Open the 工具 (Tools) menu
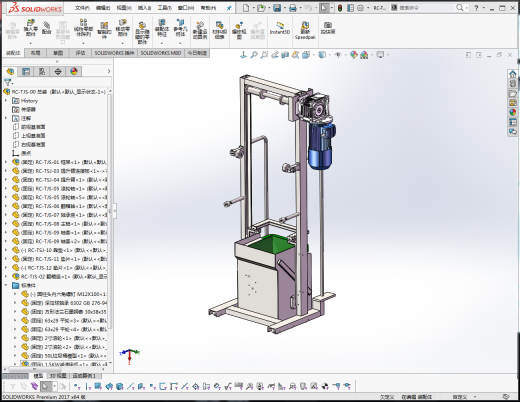The width and height of the screenshot is (520, 402). (164, 8)
